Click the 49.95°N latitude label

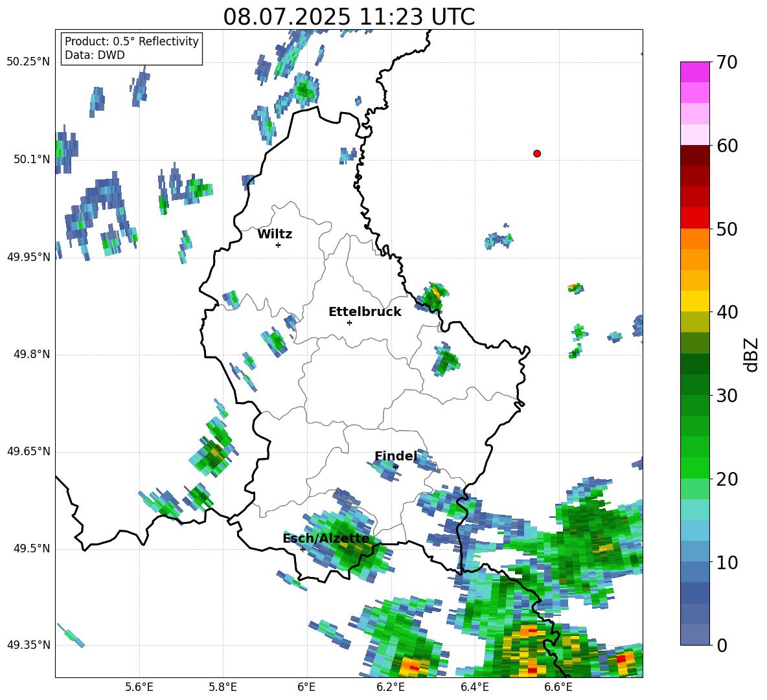pyautogui.click(x=29, y=257)
